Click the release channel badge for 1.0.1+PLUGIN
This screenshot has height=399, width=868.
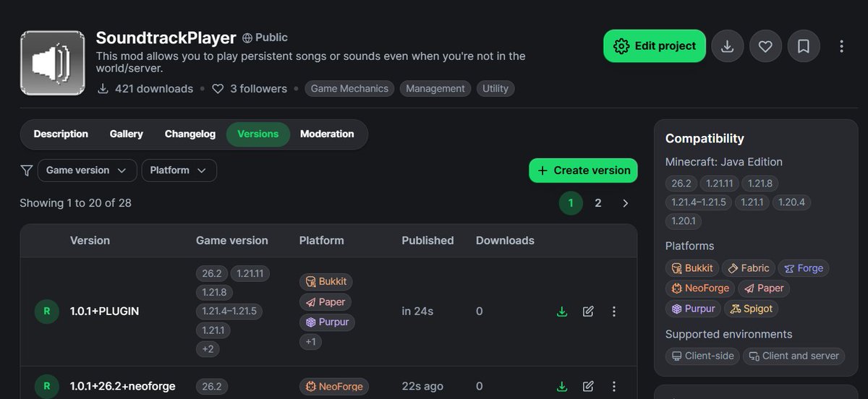[x=47, y=312]
